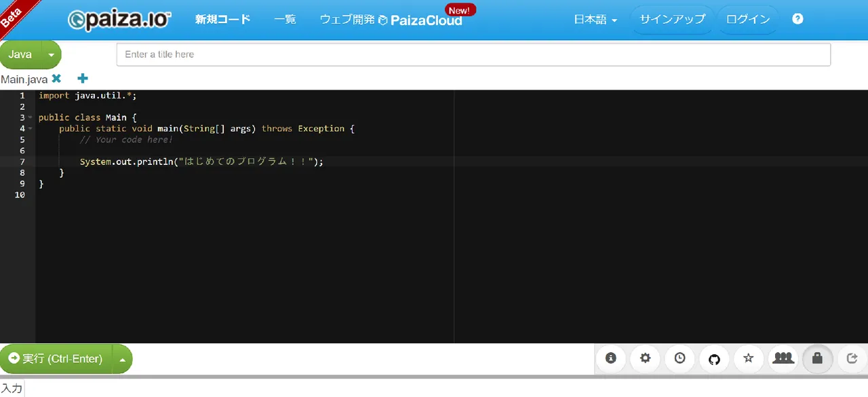Open the Java language dropdown arrow
This screenshot has height=397, width=868.
tap(51, 55)
